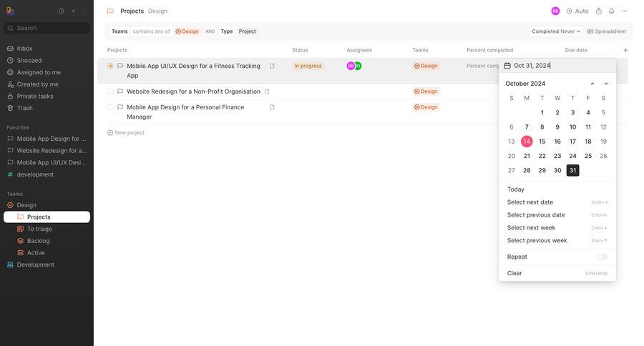Screen dimensions: 644x346
Task: Select October 14 in calendar
Action: [527, 142]
